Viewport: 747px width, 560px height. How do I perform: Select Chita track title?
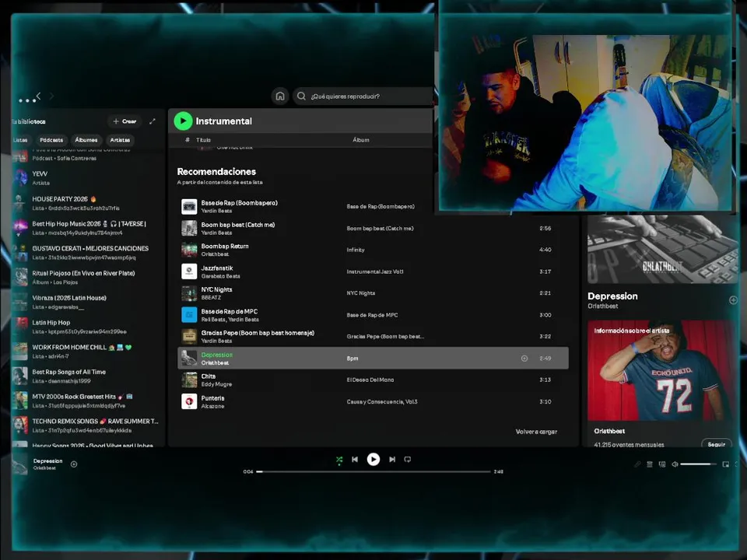[x=209, y=376]
